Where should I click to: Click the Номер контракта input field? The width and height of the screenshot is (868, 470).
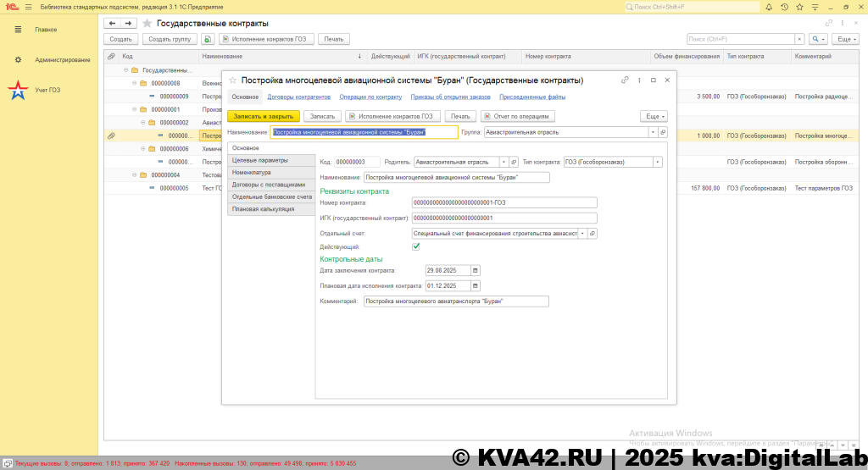pyautogui.click(x=504, y=202)
